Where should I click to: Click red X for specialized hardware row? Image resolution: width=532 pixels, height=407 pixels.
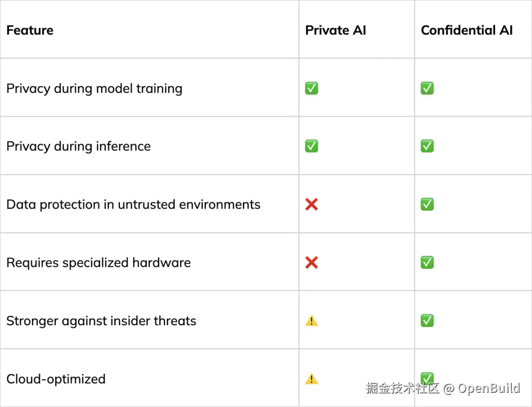coord(311,262)
